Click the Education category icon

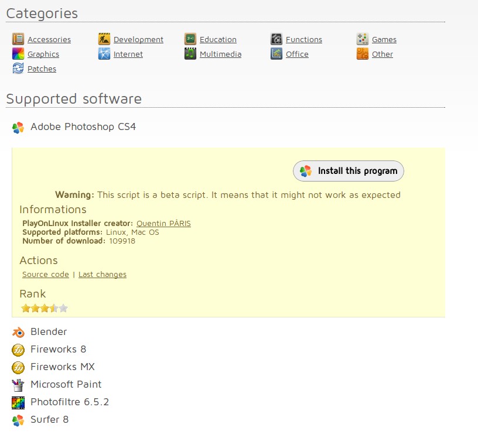pos(190,39)
